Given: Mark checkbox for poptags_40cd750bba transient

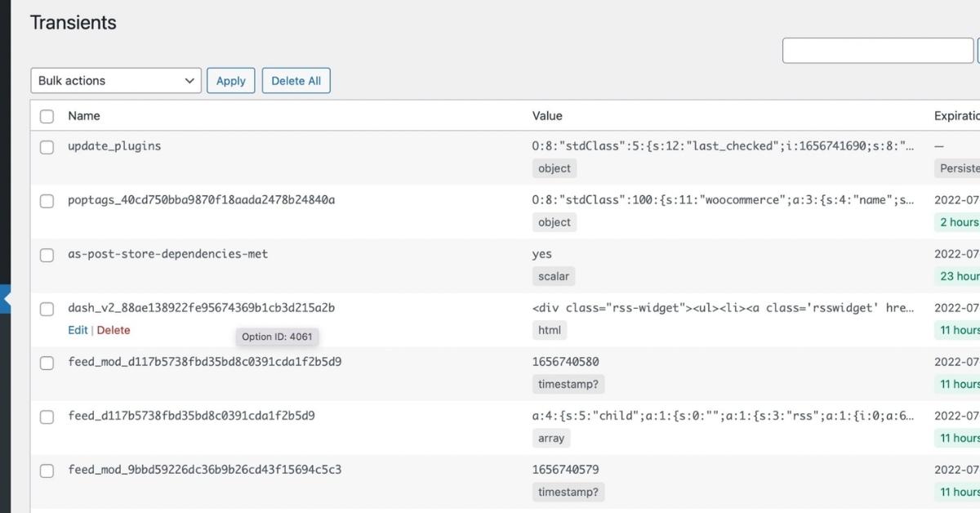Looking at the screenshot, I should coord(47,201).
